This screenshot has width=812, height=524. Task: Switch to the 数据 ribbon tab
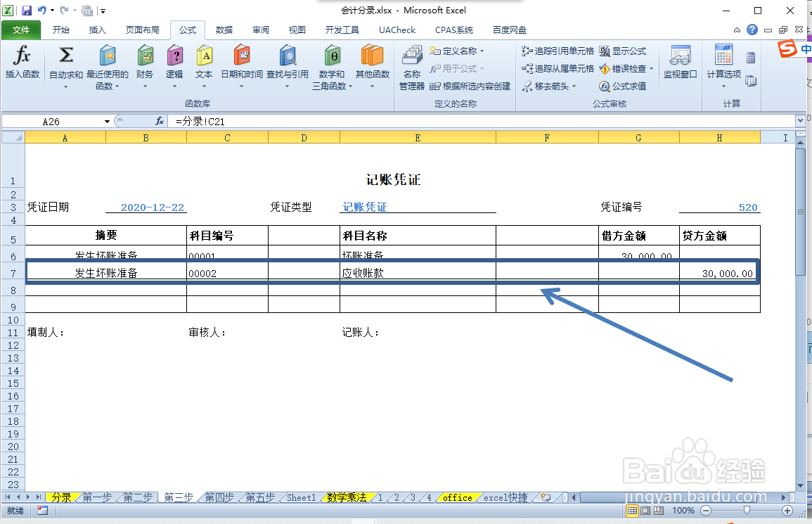(224, 30)
